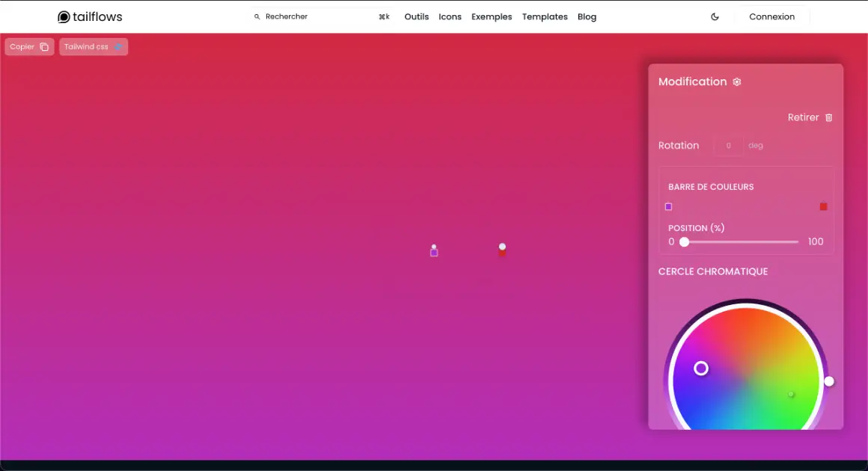Click the Connexion button

pos(771,16)
